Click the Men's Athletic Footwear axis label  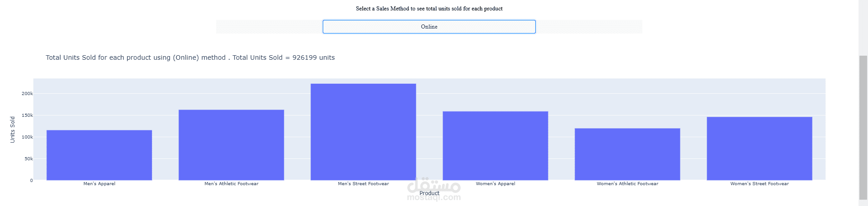231,184
